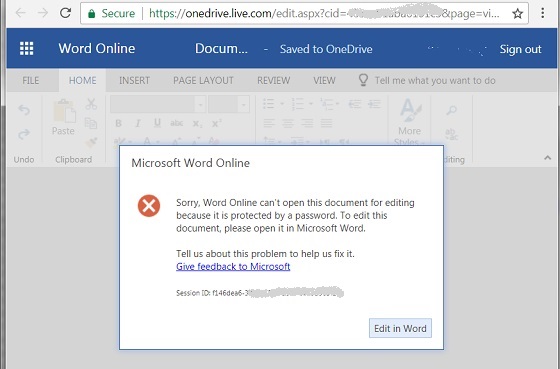Click the increase indent icon

pos(374,104)
